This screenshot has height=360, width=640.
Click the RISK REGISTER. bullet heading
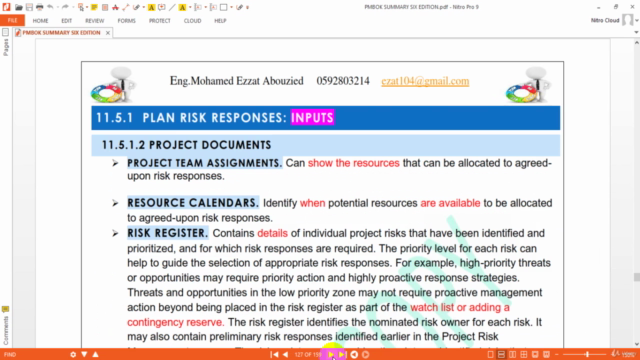[167, 233]
